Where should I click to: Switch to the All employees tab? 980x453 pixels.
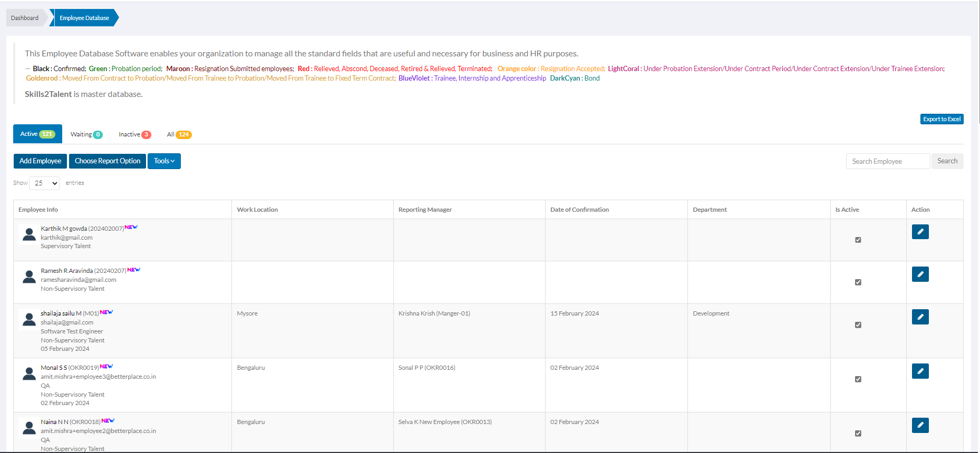(x=179, y=134)
